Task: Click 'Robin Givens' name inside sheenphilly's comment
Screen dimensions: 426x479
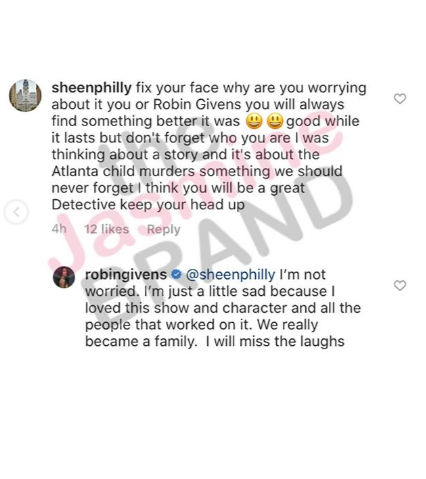Action: [197, 105]
